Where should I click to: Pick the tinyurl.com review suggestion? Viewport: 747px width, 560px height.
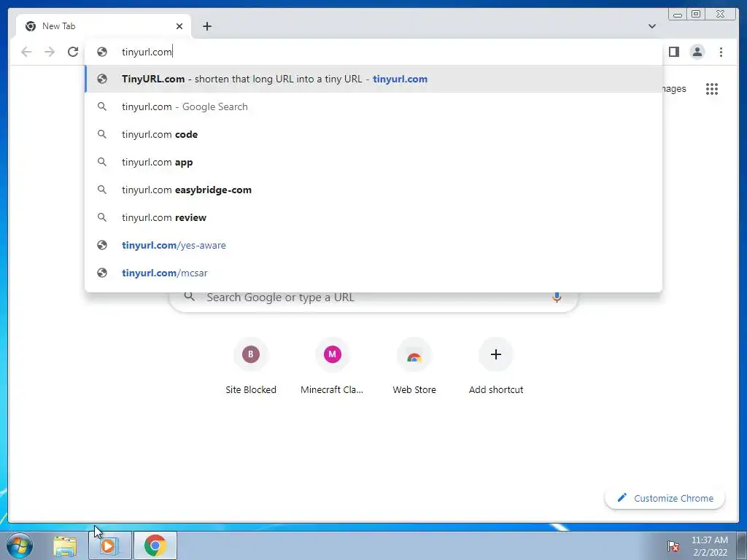pyautogui.click(x=373, y=217)
